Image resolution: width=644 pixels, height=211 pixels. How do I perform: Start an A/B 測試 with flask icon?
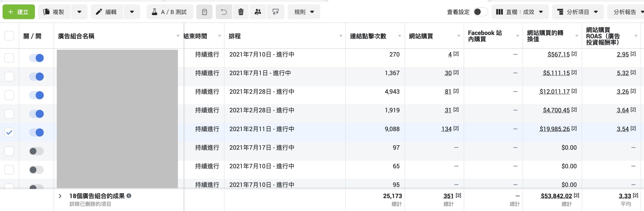click(170, 12)
